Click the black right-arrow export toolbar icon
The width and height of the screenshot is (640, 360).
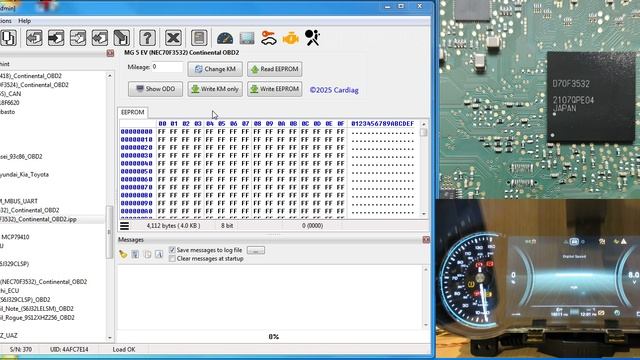coord(56,38)
